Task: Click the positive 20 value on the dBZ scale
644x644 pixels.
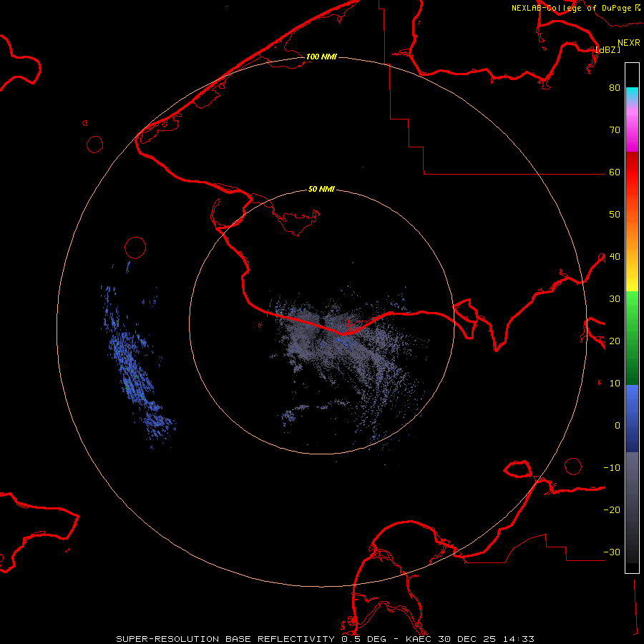Action: coord(615,341)
